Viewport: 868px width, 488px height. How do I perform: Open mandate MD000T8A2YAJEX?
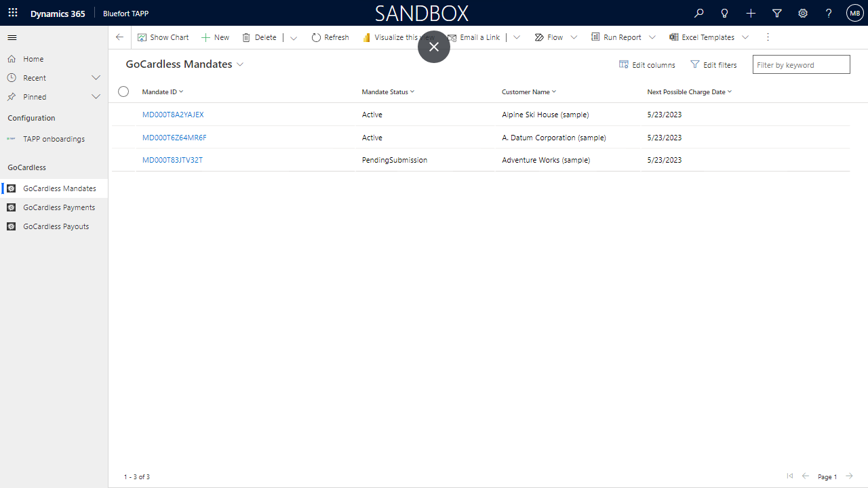pos(173,115)
